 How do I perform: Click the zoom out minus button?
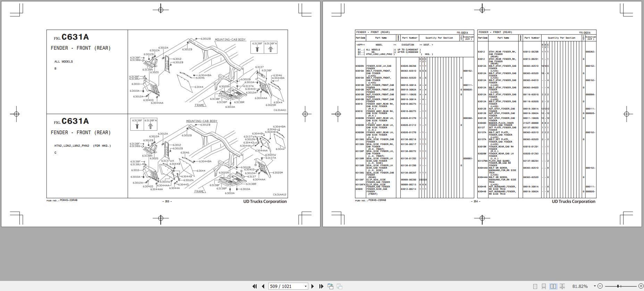coord(600,286)
